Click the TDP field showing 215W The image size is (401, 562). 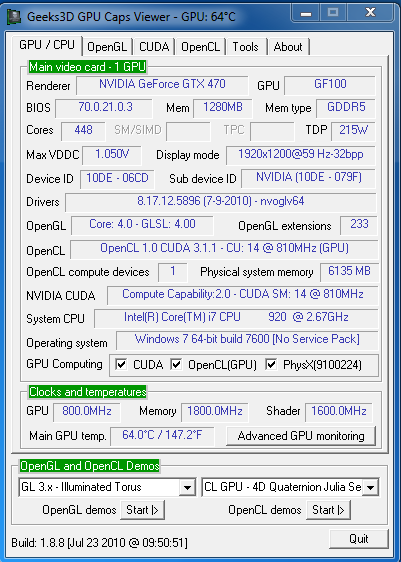(353, 131)
